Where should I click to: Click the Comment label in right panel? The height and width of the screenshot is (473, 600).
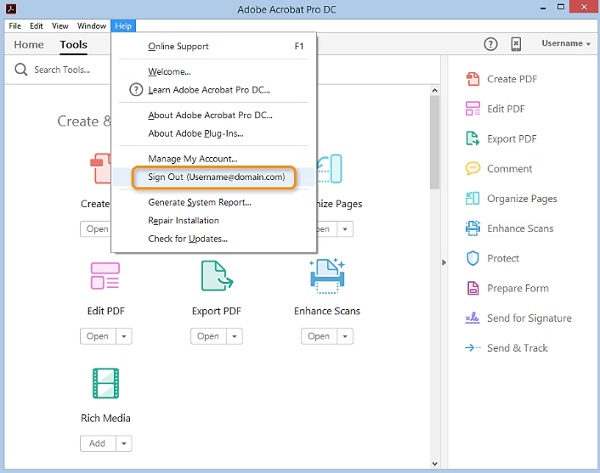tap(509, 169)
